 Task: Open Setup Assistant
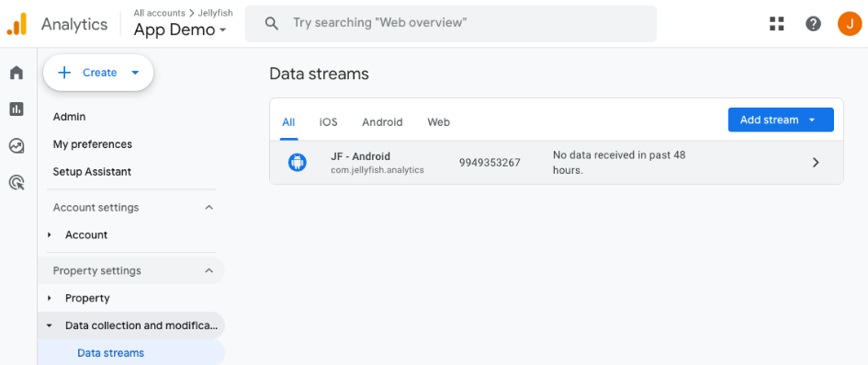[92, 172]
